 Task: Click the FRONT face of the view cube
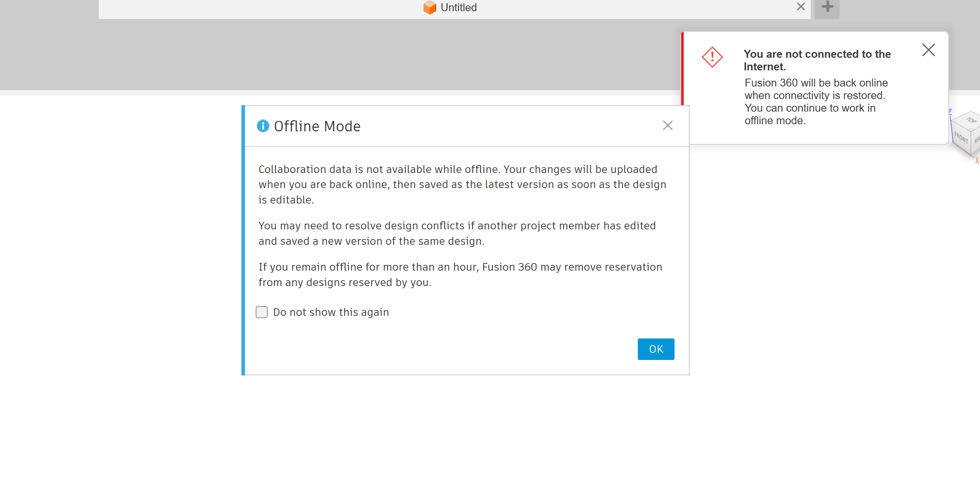961,137
